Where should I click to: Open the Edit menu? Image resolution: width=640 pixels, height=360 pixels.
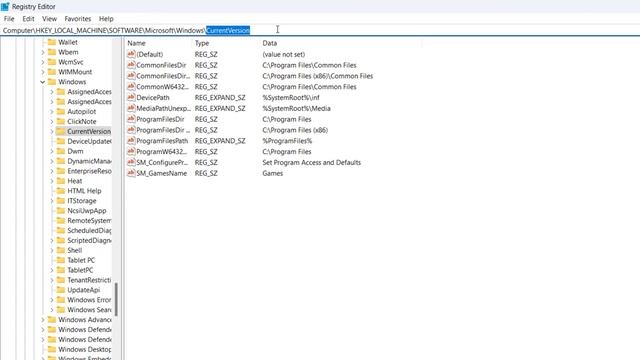[x=28, y=19]
